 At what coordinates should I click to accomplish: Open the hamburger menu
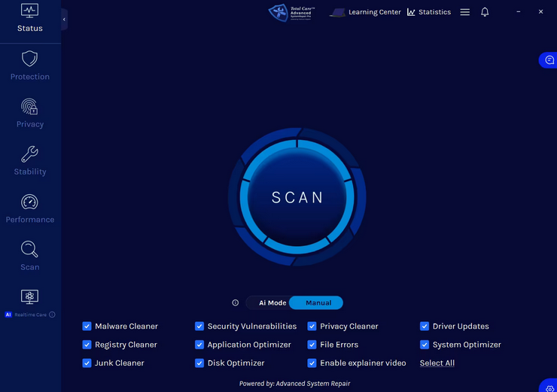coord(465,12)
